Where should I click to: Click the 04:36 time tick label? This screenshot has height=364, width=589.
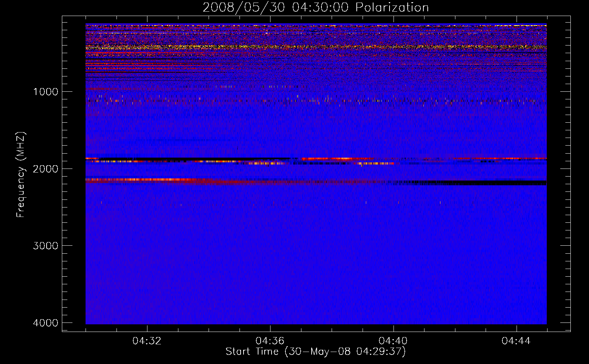270,341
